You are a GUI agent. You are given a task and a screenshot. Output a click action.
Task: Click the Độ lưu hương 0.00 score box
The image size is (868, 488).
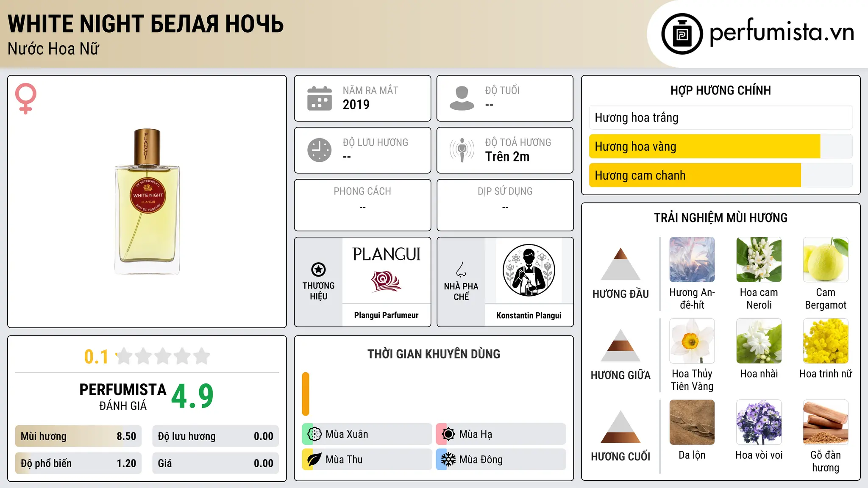click(216, 436)
